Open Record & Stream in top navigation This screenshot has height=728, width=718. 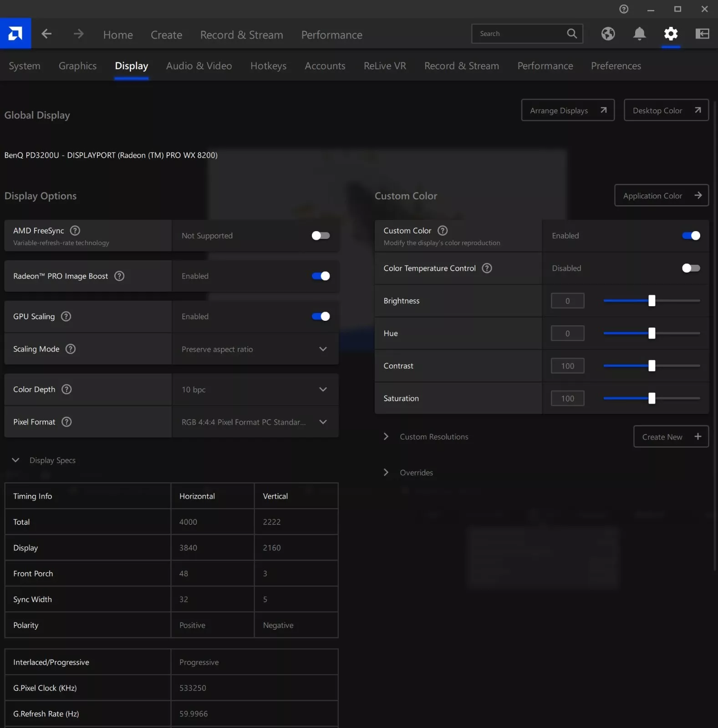click(242, 35)
